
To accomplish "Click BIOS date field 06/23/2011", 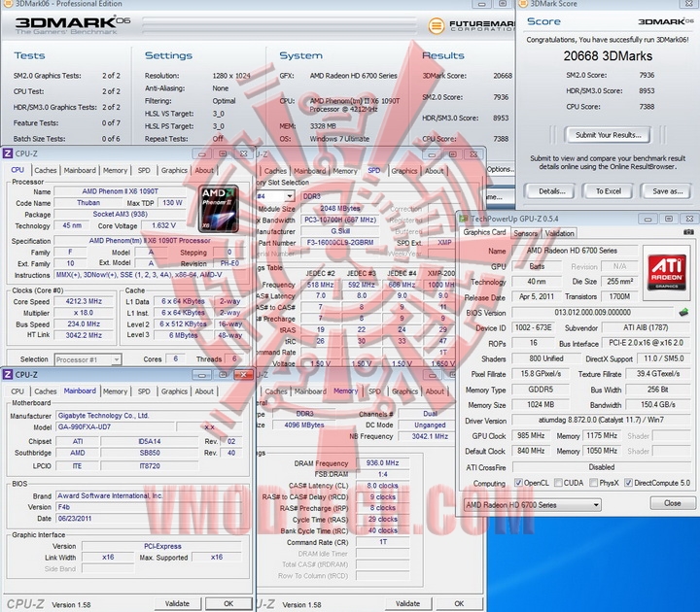I will point(149,519).
